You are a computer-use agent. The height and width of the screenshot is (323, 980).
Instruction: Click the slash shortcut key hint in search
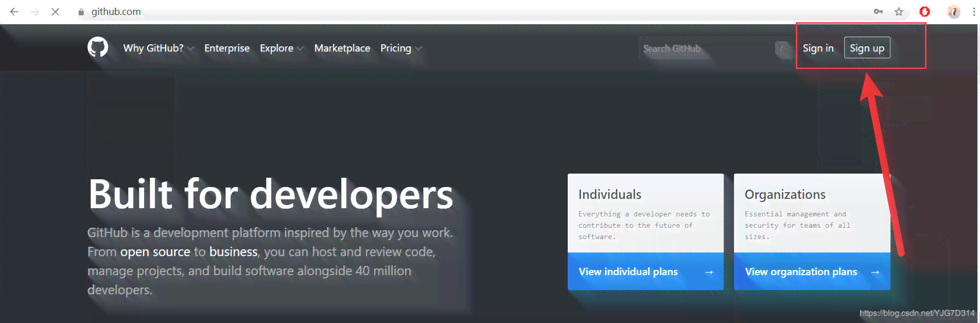[782, 48]
